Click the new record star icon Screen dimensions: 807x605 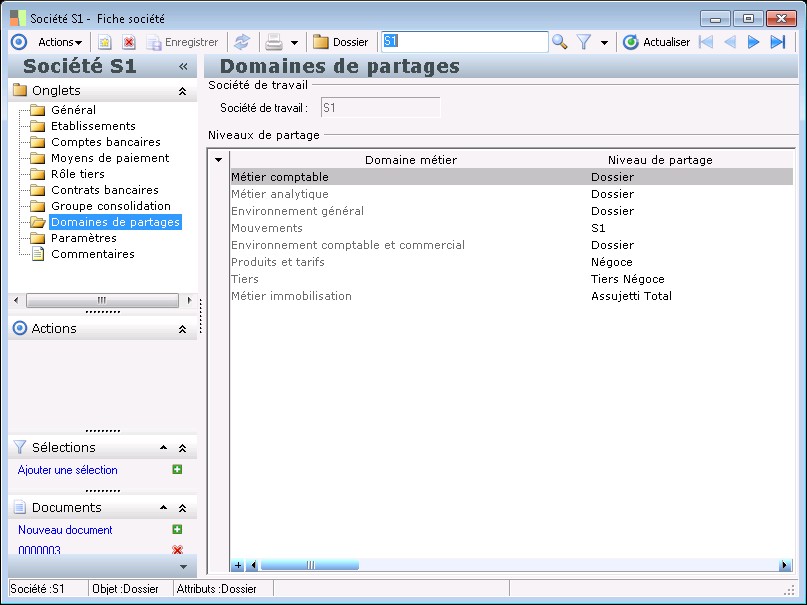click(104, 42)
